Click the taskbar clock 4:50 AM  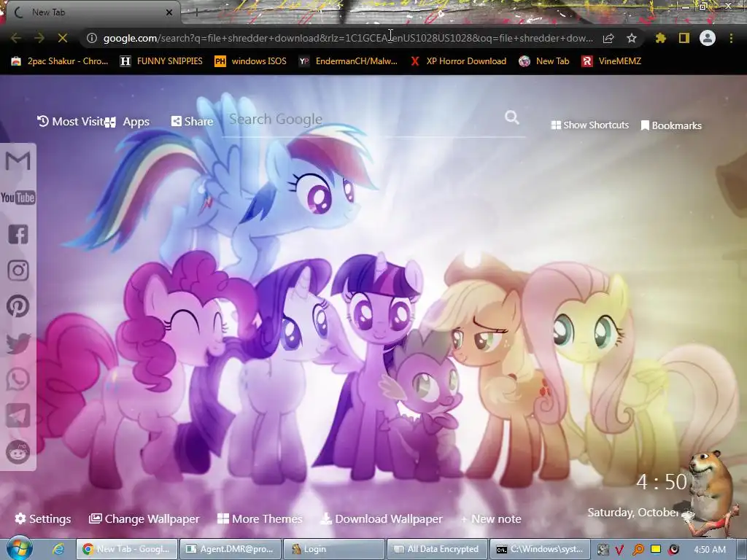click(x=710, y=550)
